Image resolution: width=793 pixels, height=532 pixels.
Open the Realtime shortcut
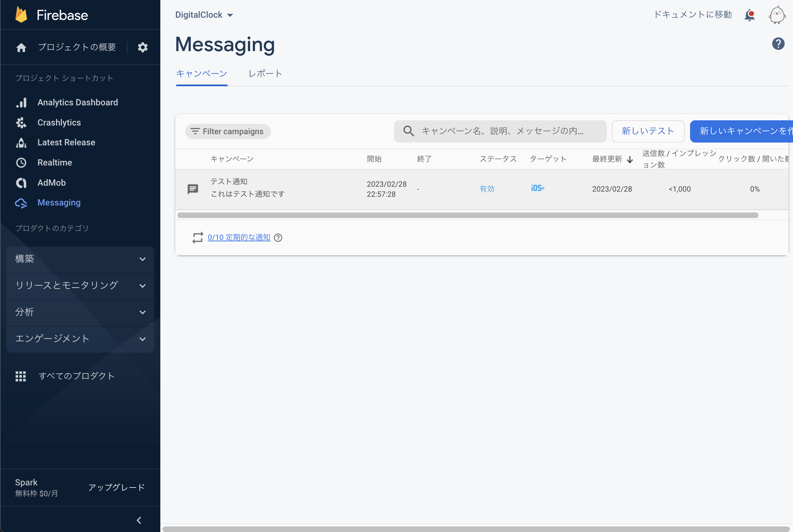[x=55, y=162]
